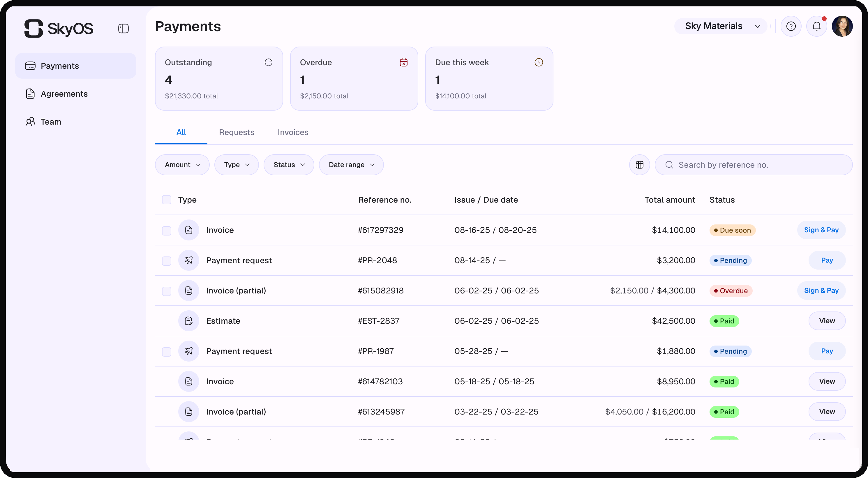
Task: Click the Issue / Due date column header
Action: 486,200
